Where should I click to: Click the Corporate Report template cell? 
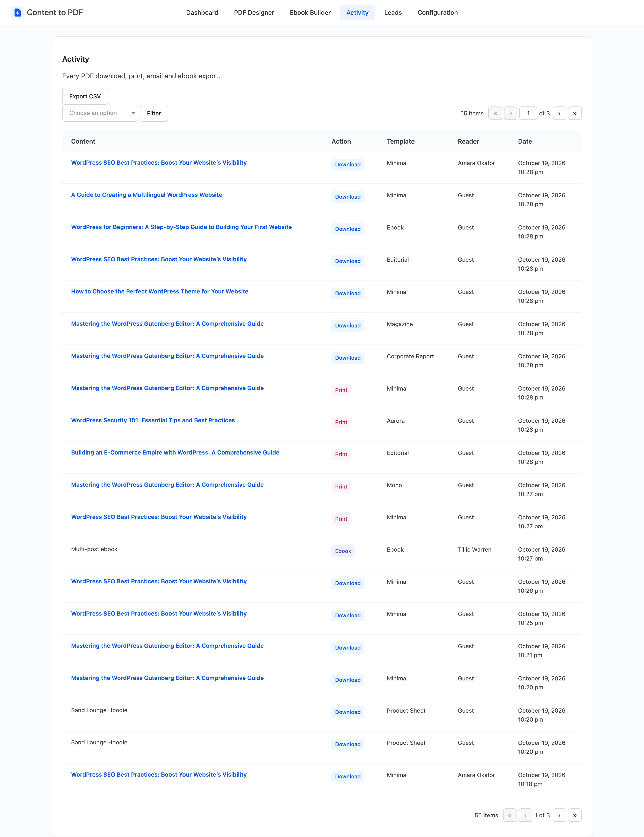pyautogui.click(x=410, y=356)
